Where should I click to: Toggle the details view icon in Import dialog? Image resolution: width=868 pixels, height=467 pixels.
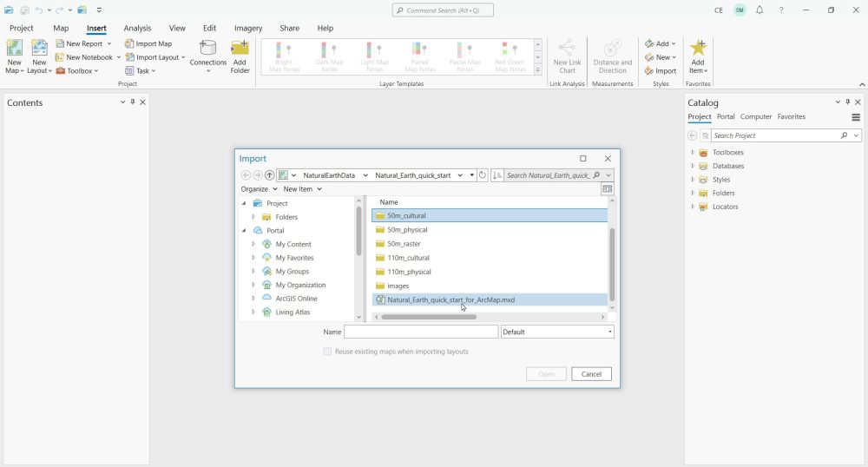coord(608,189)
